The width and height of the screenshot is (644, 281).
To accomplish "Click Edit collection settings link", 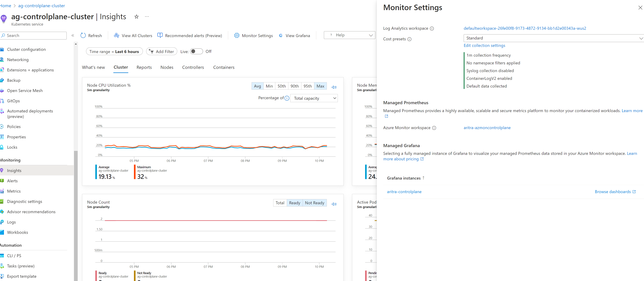I will coord(484,45).
